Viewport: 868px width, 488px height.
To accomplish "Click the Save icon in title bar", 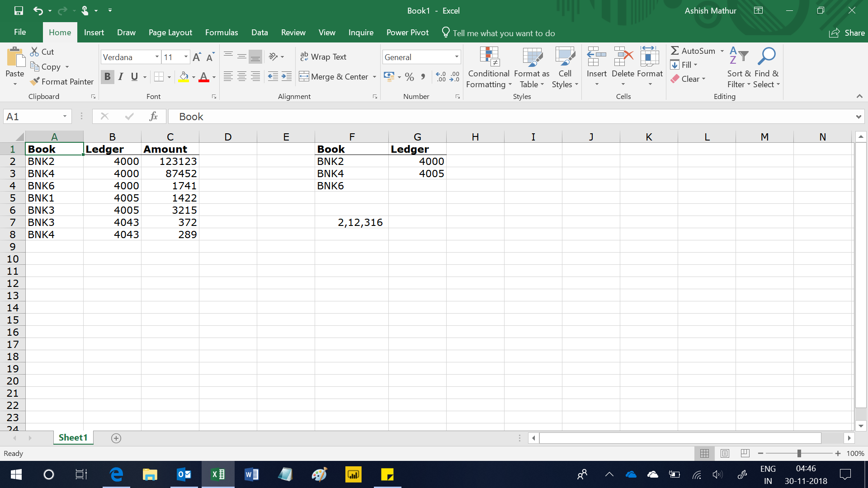I will click(19, 10).
